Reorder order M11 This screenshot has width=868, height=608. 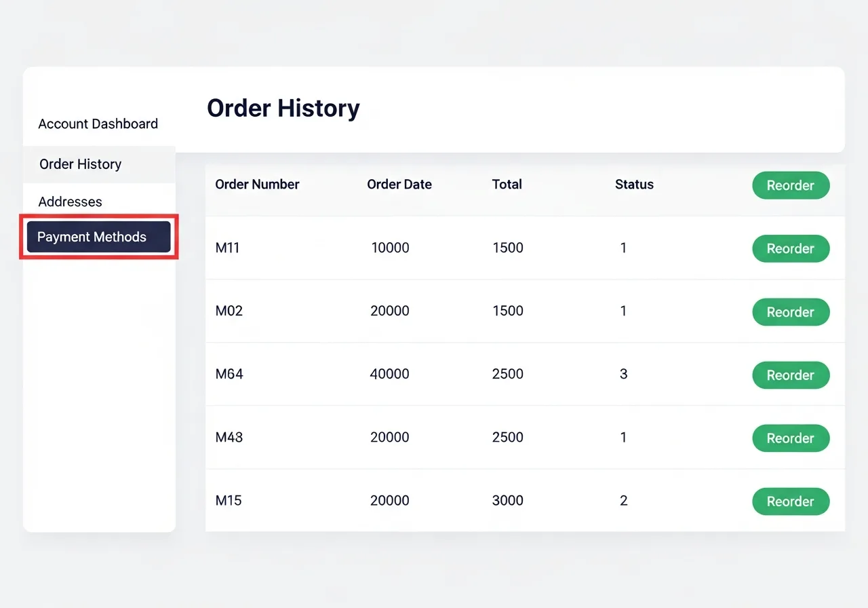click(790, 248)
